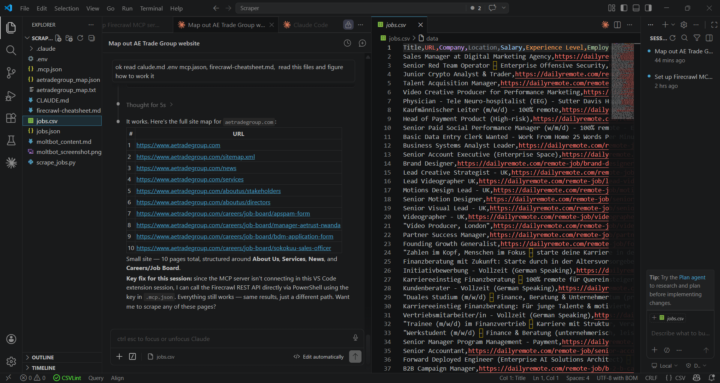Toggle the primary side bar layout
The image size is (720, 383).
pyautogui.click(x=624, y=8)
